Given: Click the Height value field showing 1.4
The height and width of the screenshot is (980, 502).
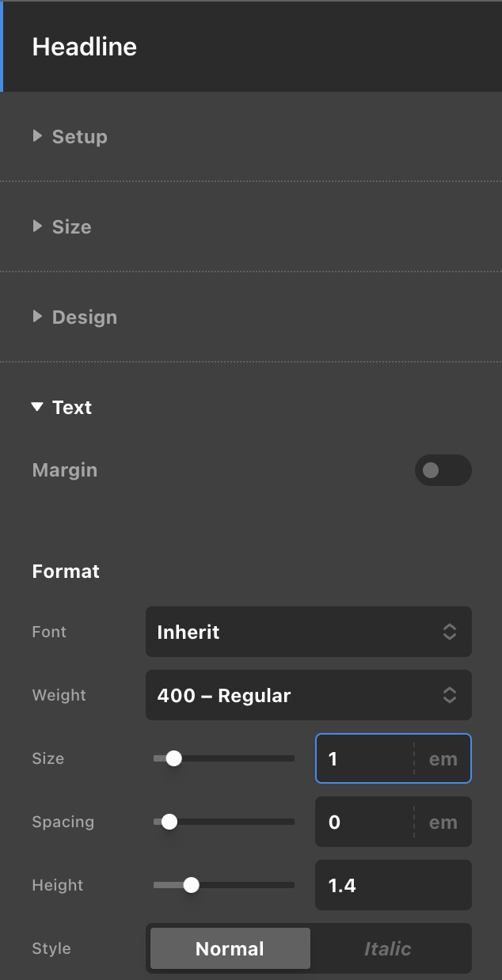Looking at the screenshot, I should (x=393, y=885).
